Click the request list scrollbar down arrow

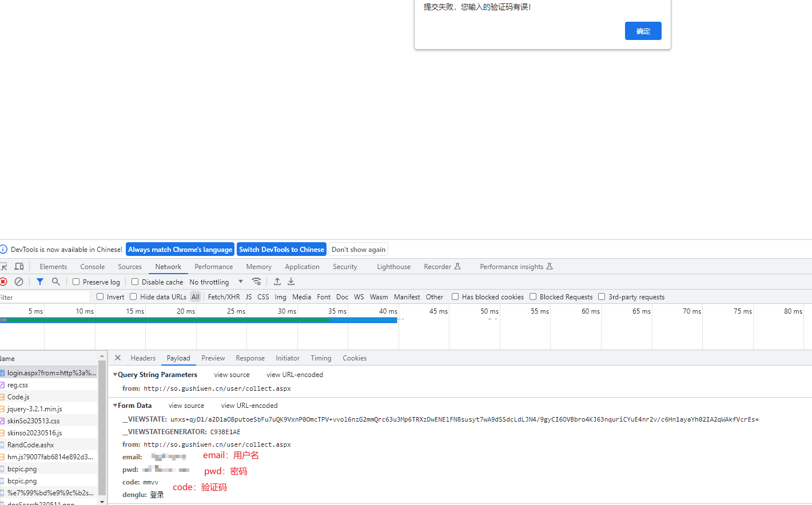pyautogui.click(x=102, y=502)
